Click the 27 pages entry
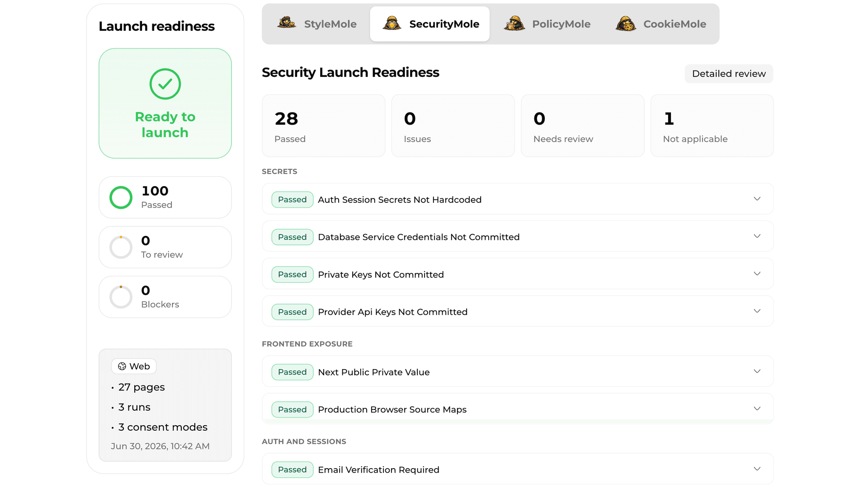Viewport: 868px width, 488px height. pyautogui.click(x=142, y=387)
